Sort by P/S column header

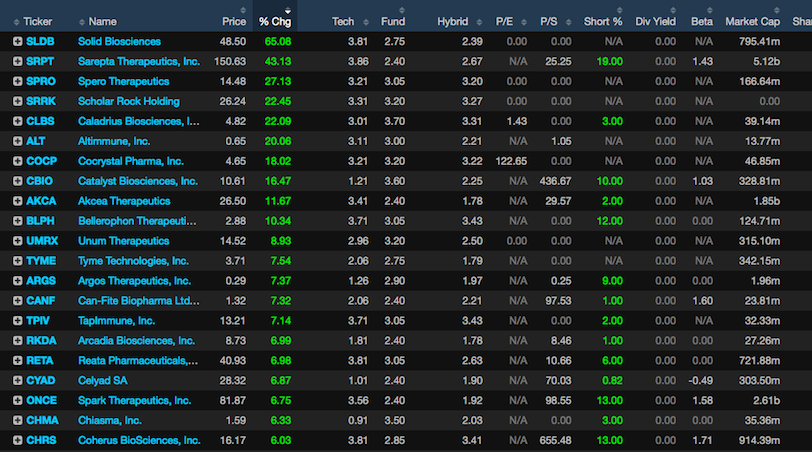click(549, 22)
